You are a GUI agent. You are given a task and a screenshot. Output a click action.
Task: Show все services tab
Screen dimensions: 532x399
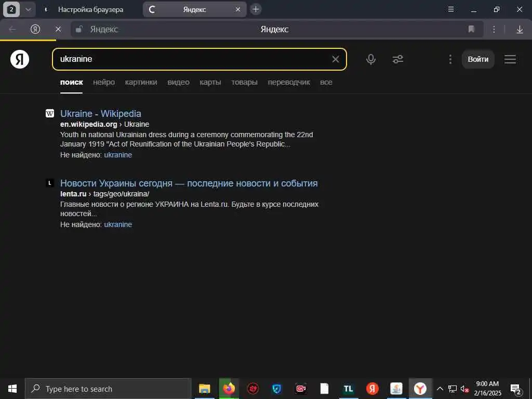point(326,82)
